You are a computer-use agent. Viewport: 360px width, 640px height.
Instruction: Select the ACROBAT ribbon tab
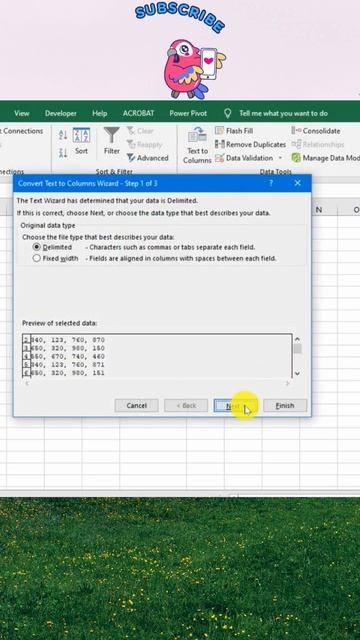138,113
